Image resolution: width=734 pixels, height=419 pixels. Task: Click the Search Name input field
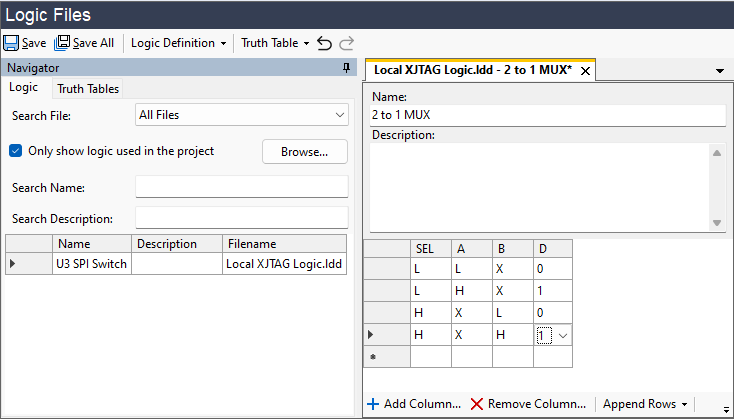tap(241, 187)
